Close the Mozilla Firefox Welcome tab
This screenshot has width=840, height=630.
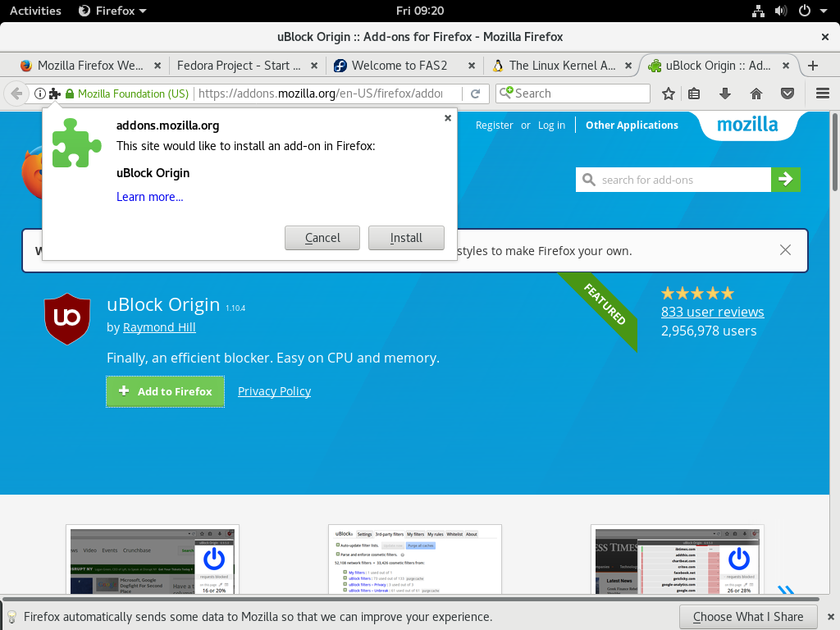[157, 66]
